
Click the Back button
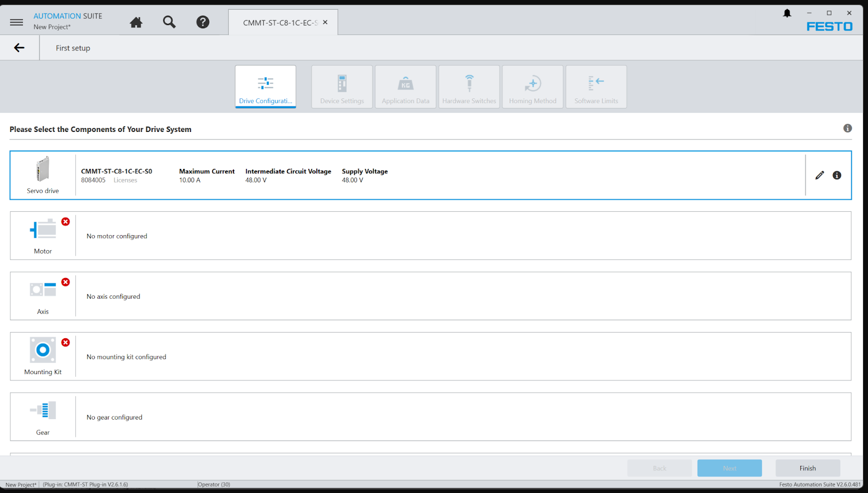tap(660, 468)
